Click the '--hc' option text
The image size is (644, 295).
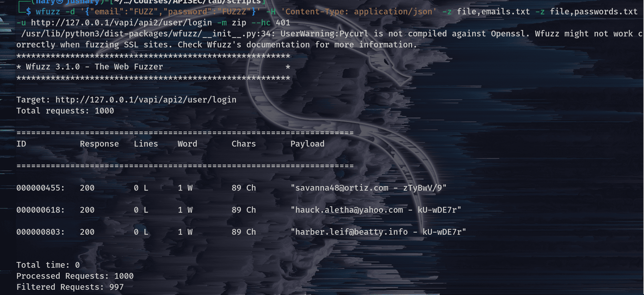(261, 23)
